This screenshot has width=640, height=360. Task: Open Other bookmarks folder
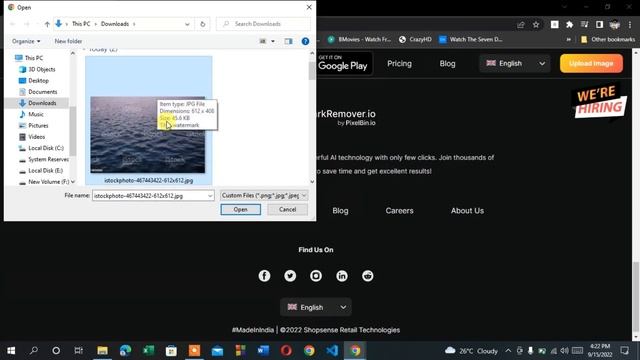(608, 40)
